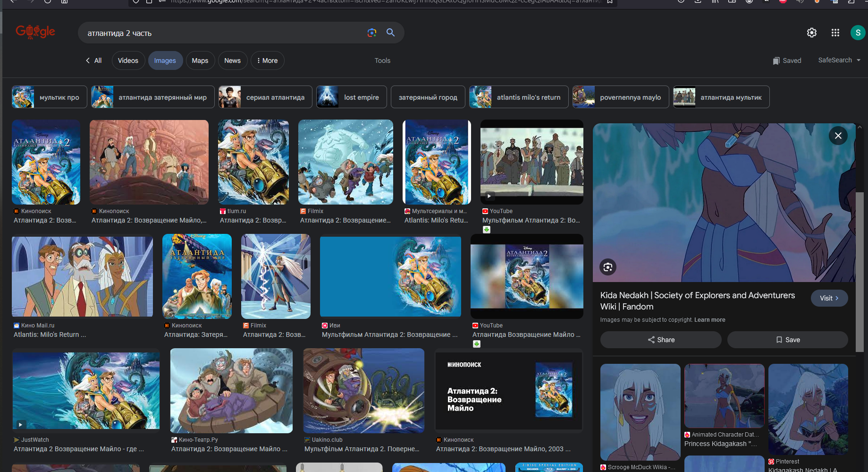
Task: Select the lost empire chip
Action: pyautogui.click(x=352, y=97)
